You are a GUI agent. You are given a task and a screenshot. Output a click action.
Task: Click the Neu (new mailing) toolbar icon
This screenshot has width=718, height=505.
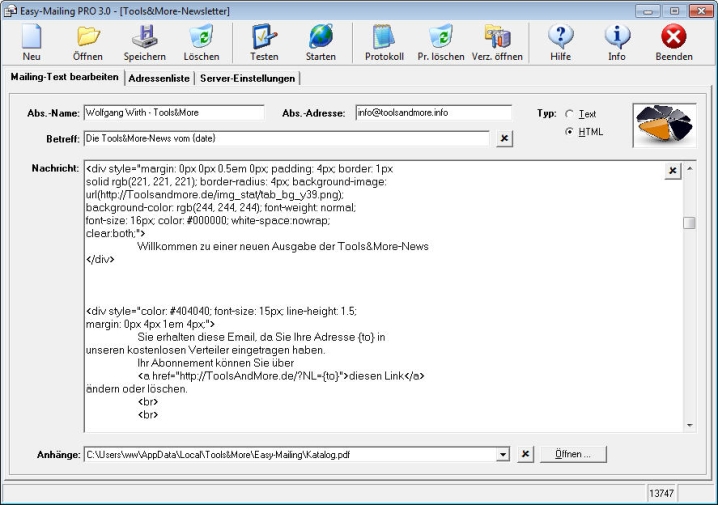point(31,43)
